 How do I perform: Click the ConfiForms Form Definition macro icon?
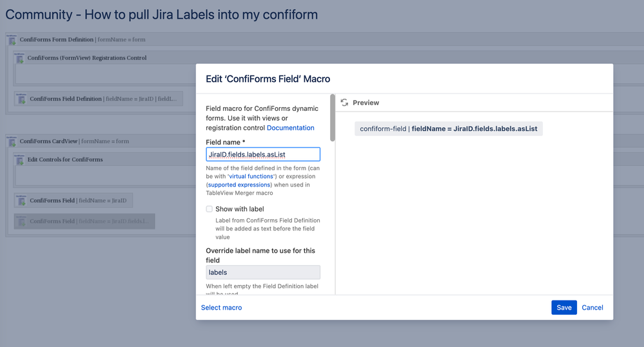(x=12, y=39)
